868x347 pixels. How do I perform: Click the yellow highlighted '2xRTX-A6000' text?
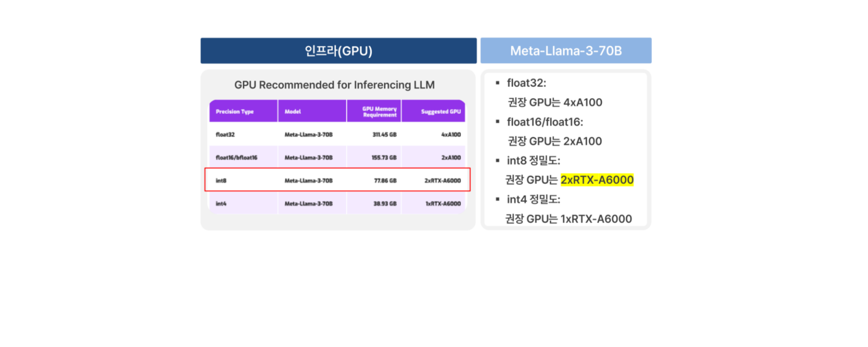(x=597, y=180)
